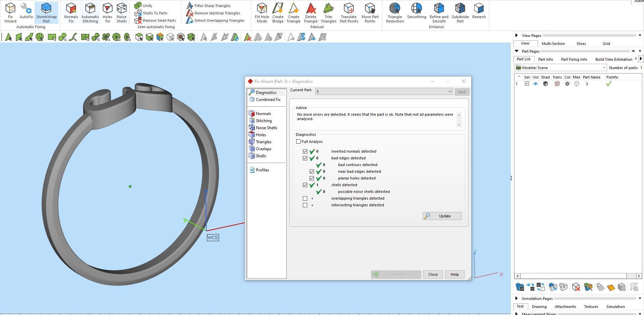Start Automatic Stitching
The width and height of the screenshot is (644, 315).
coord(90,13)
